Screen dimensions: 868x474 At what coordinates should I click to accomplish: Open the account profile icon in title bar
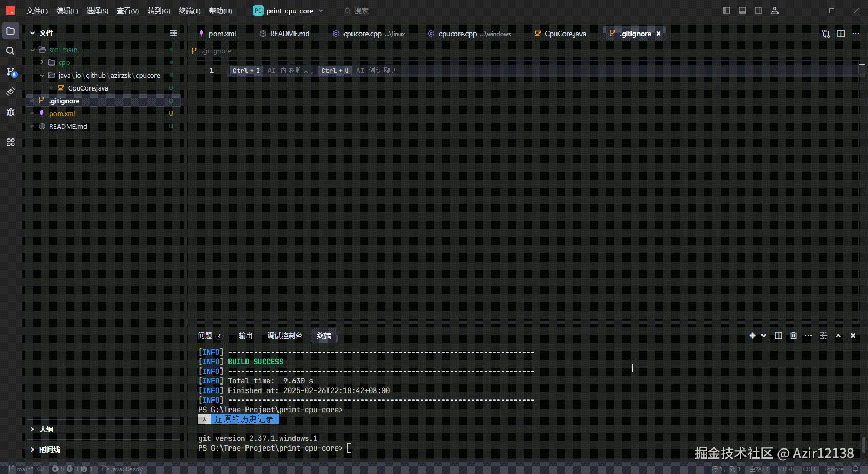pyautogui.click(x=775, y=11)
